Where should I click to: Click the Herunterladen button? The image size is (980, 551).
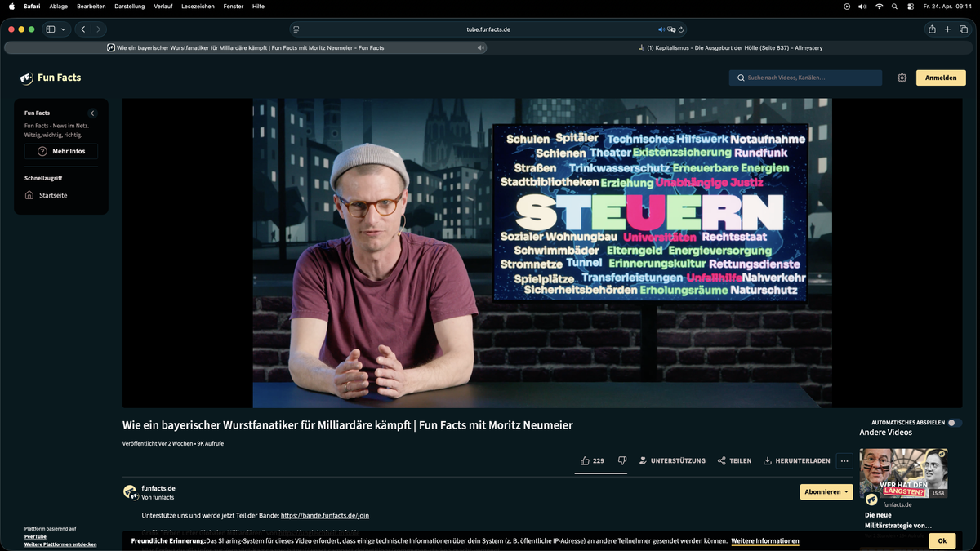click(x=796, y=460)
